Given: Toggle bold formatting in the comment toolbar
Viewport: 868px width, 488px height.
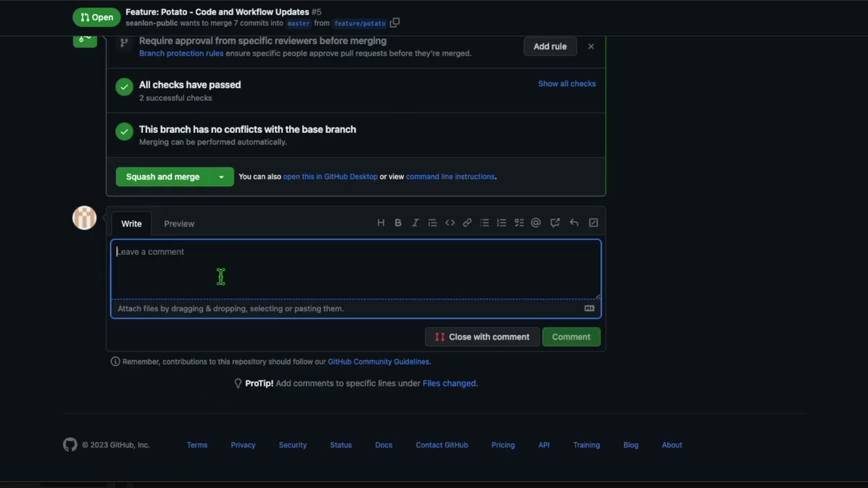Looking at the screenshot, I should pos(398,223).
